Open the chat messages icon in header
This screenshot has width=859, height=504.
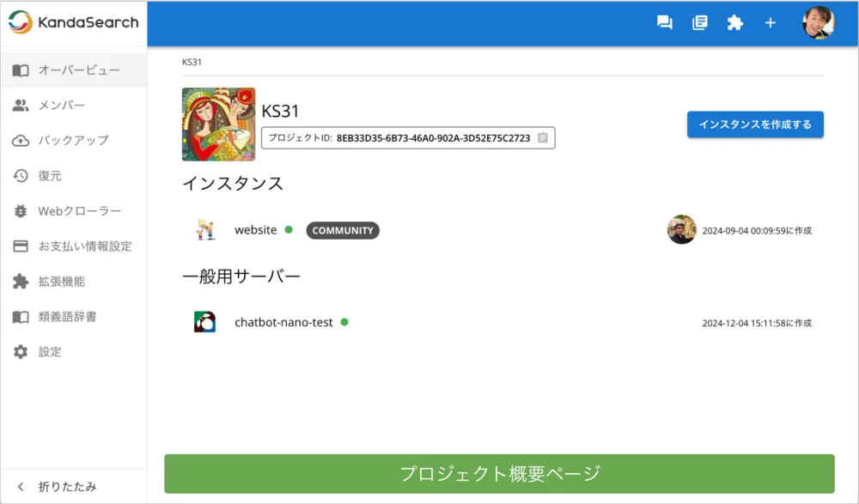point(665,22)
